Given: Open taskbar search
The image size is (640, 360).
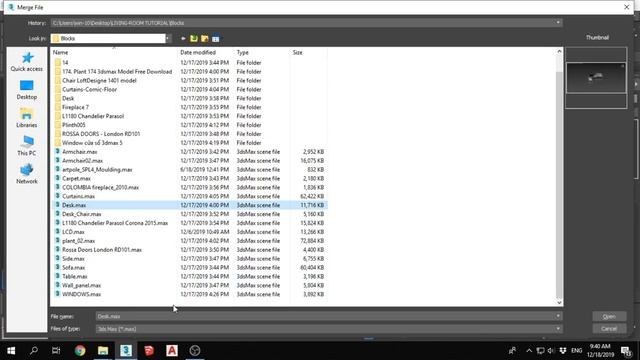Looking at the screenshot, I should (x=34, y=351).
